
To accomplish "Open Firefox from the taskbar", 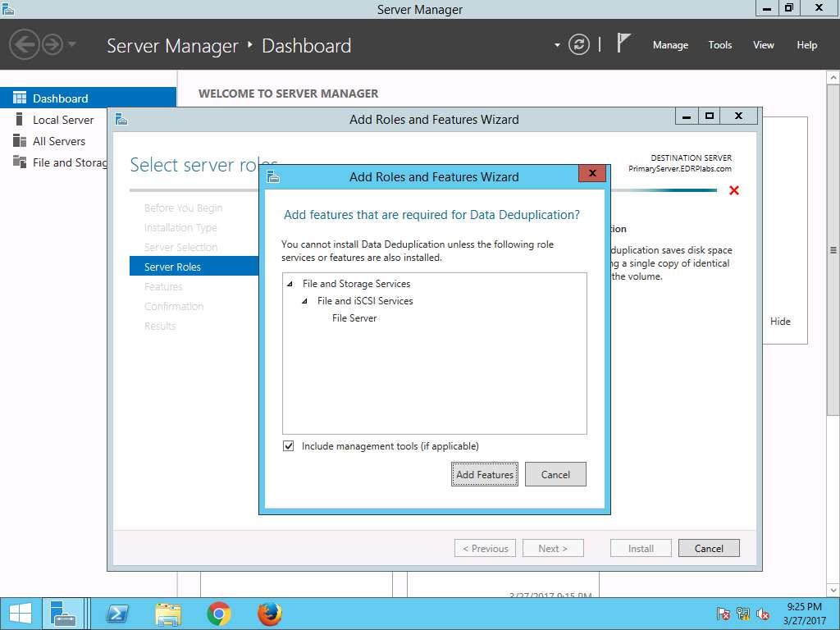I will coord(269,614).
